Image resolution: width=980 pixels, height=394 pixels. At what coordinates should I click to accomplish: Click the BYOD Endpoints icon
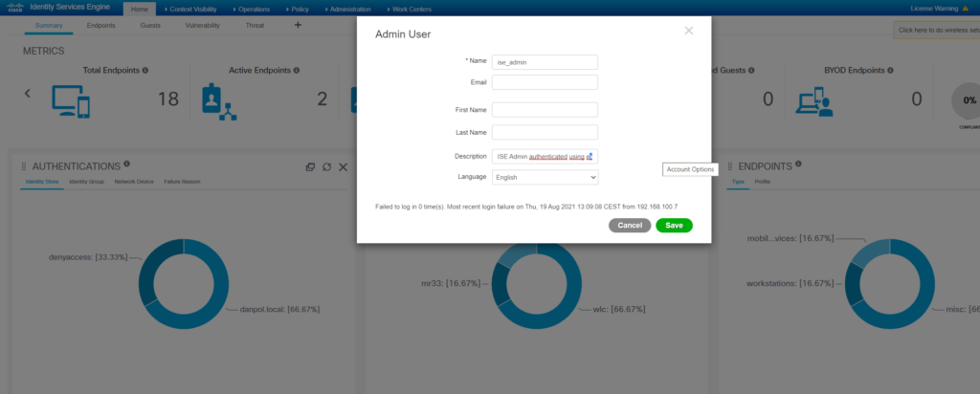coord(813,101)
